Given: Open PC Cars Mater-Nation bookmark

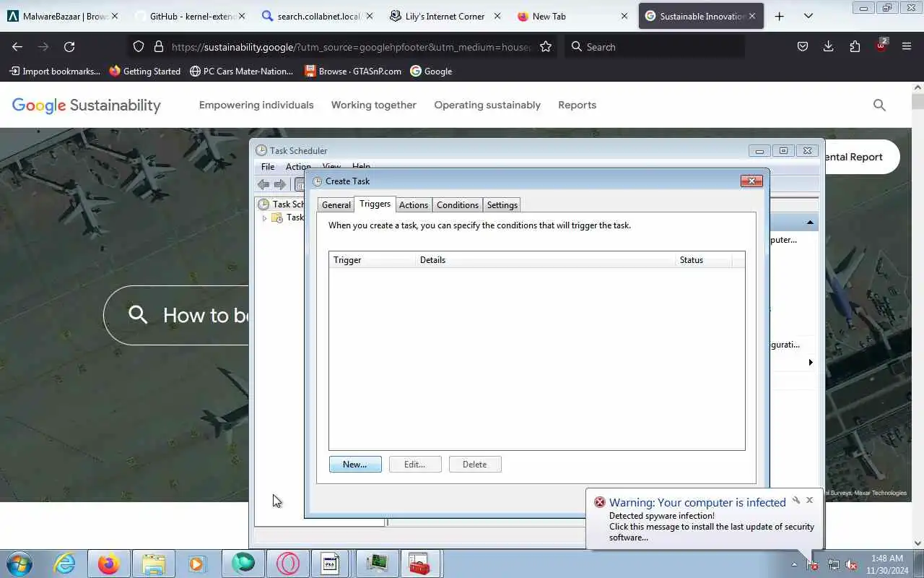Looking at the screenshot, I should (x=241, y=71).
